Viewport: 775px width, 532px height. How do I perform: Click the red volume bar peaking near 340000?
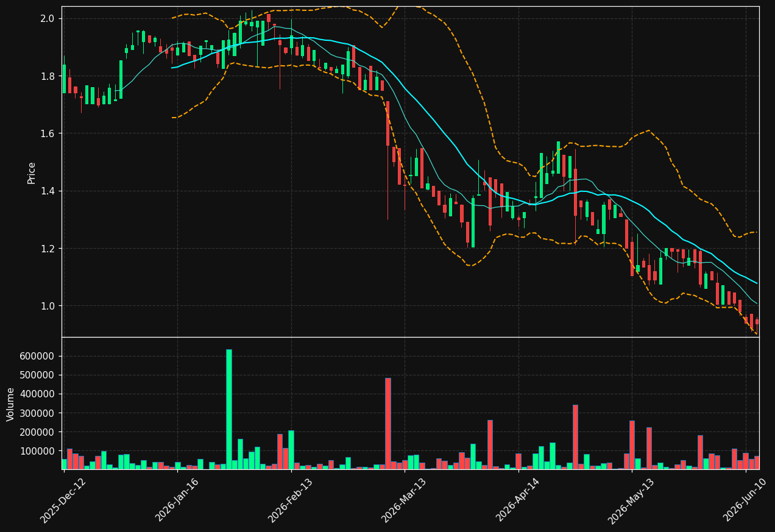click(575, 437)
